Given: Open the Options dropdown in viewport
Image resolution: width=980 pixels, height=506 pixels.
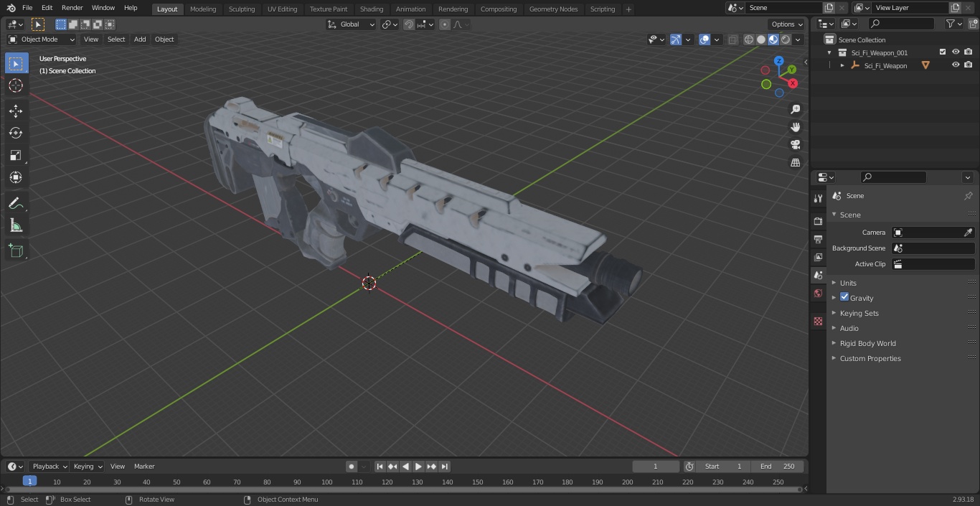Looking at the screenshot, I should coord(787,24).
